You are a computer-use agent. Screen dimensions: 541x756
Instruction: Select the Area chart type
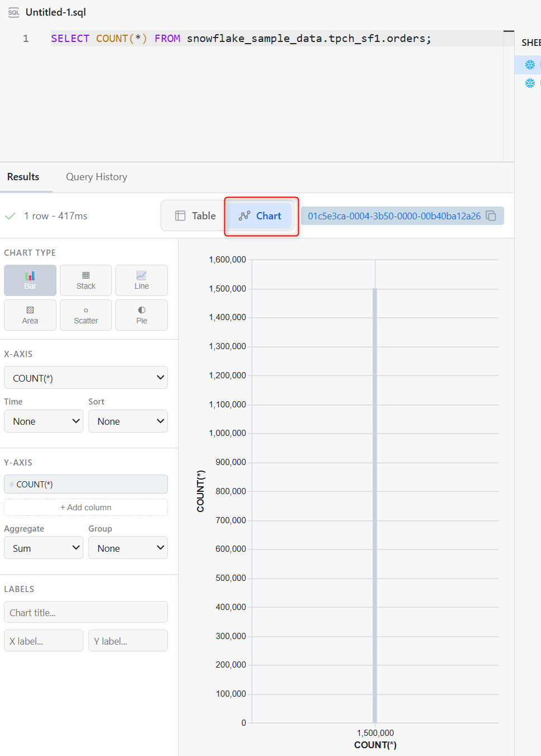[x=30, y=315]
